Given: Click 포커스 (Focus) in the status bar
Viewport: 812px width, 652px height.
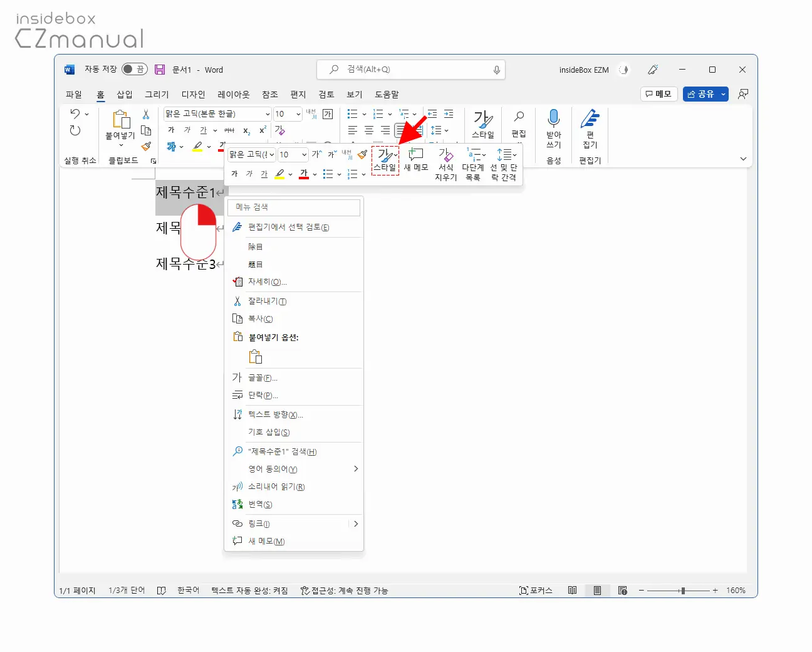Looking at the screenshot, I should click(x=536, y=591).
